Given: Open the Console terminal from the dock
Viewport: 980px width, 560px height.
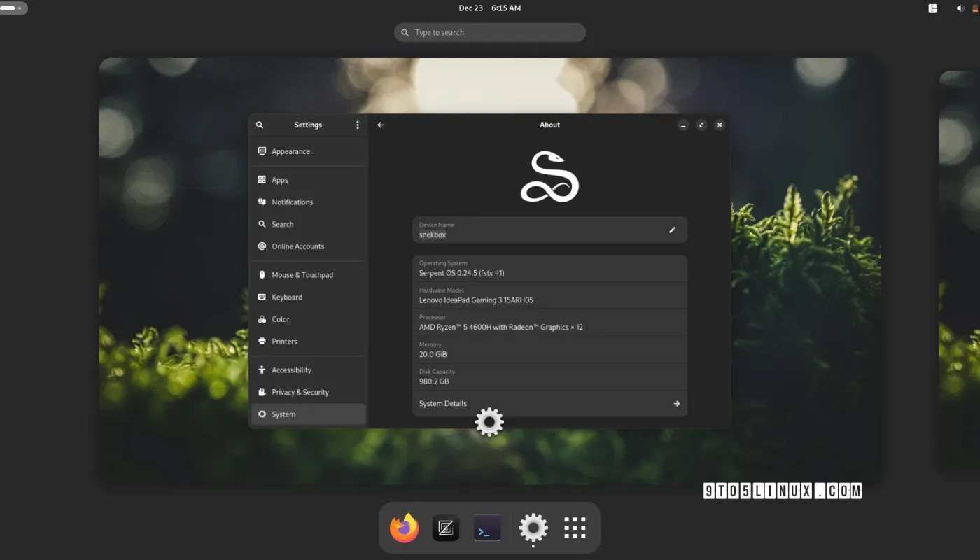Looking at the screenshot, I should 487,528.
